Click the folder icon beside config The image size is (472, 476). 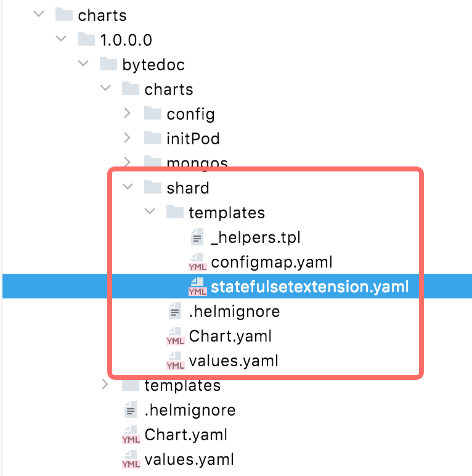[153, 113]
